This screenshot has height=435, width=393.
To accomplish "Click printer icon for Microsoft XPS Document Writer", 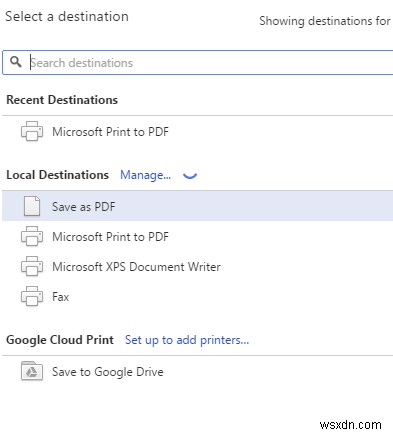I will pyautogui.click(x=32, y=266).
